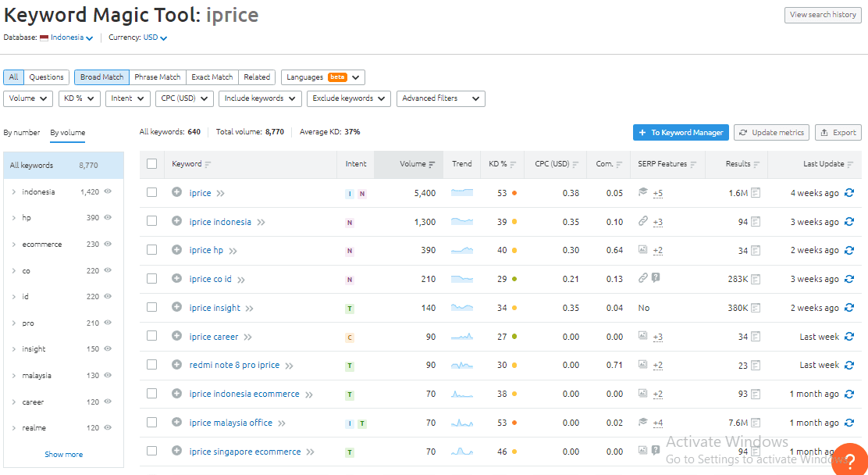The height and width of the screenshot is (475, 868).
Task: Check the box for 'iprice indonesia'
Action: [151, 220]
